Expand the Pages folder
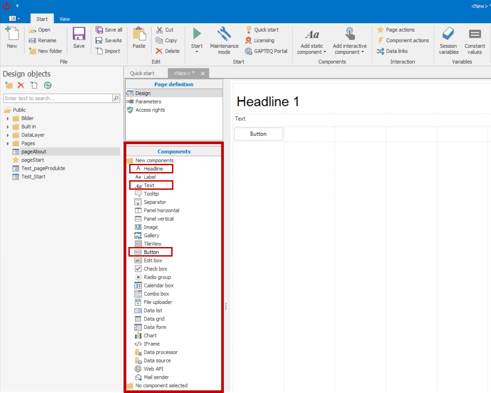Image resolution: width=491 pixels, height=393 pixels. click(x=8, y=143)
